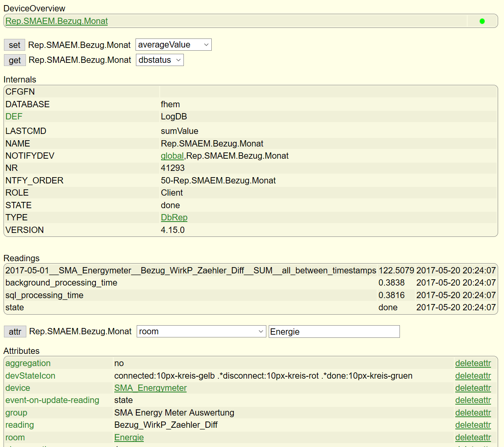Image resolution: width=504 pixels, height=447 pixels.
Task: Select the SUM all_between_timestamps reading name
Action: 191,271
